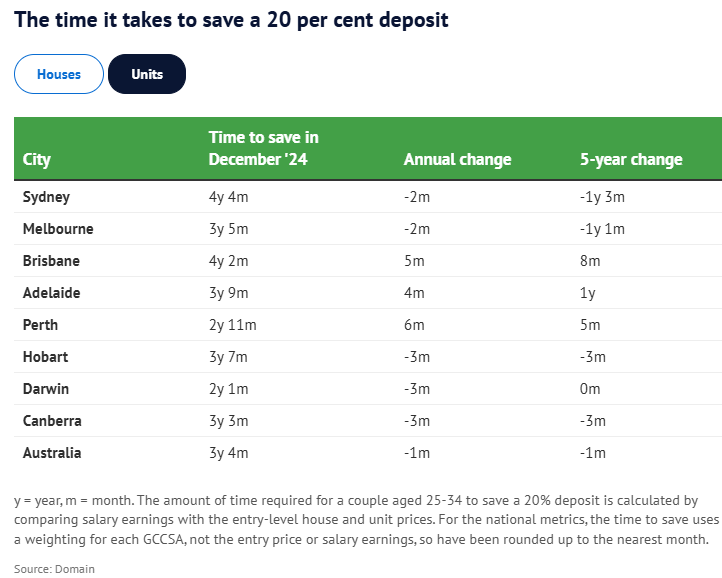Select the Melbourne row label
Image resolution: width=722 pixels, height=578 pixels.
click(58, 229)
